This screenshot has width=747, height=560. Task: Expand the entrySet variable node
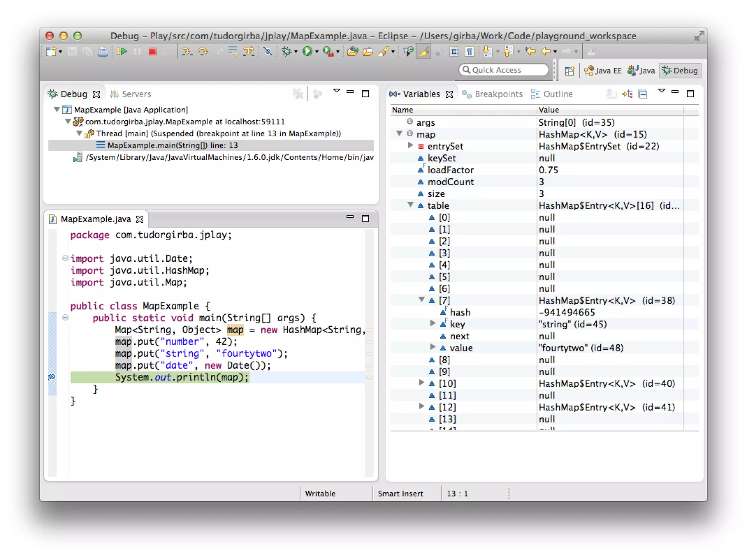(410, 146)
